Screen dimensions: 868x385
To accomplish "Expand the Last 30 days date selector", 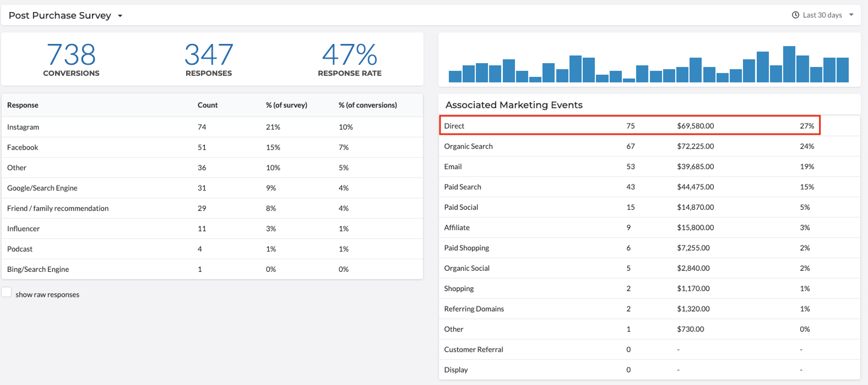I will (822, 15).
